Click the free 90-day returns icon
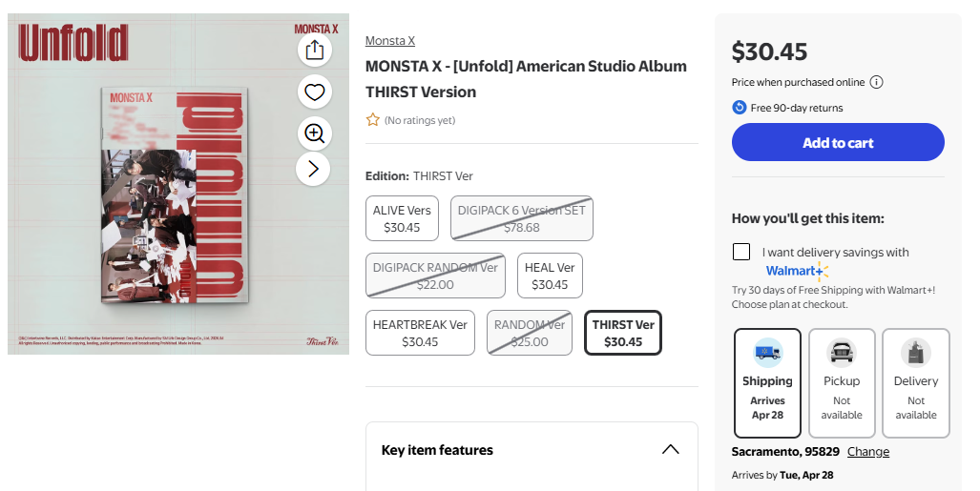This screenshot has height=491, width=980. pos(740,108)
